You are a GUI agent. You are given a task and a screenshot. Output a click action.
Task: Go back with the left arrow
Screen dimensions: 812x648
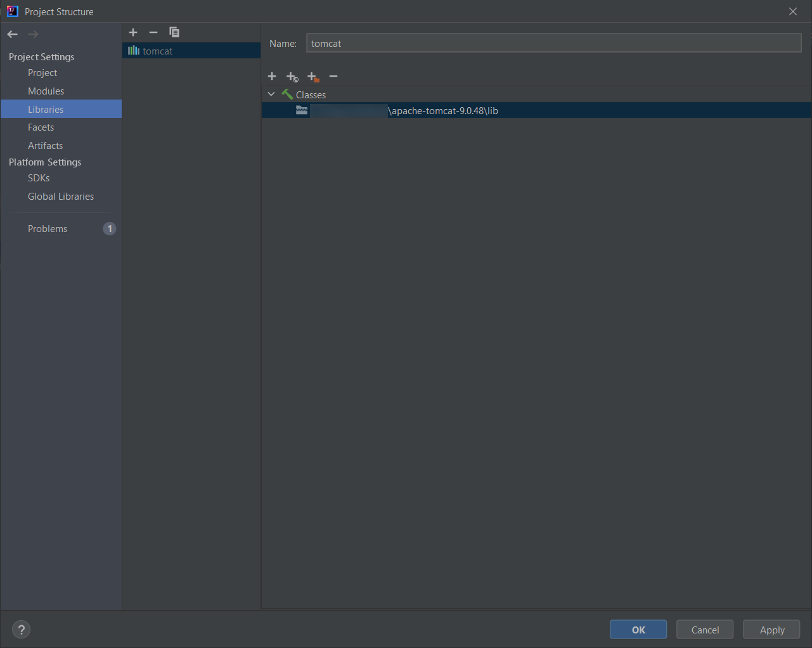click(13, 34)
